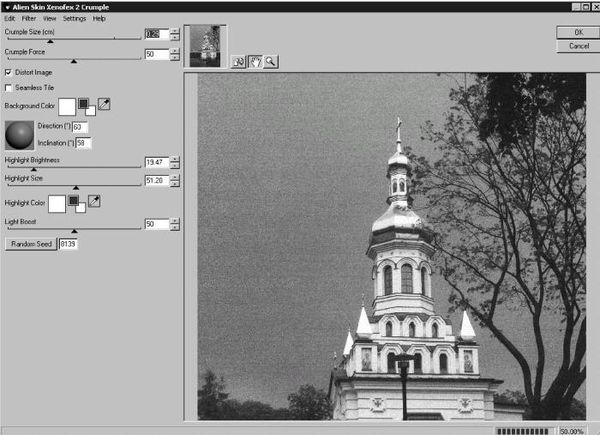The width and height of the screenshot is (600, 435).
Task: Pick Highlight Color with eyedropper
Action: pos(94,202)
